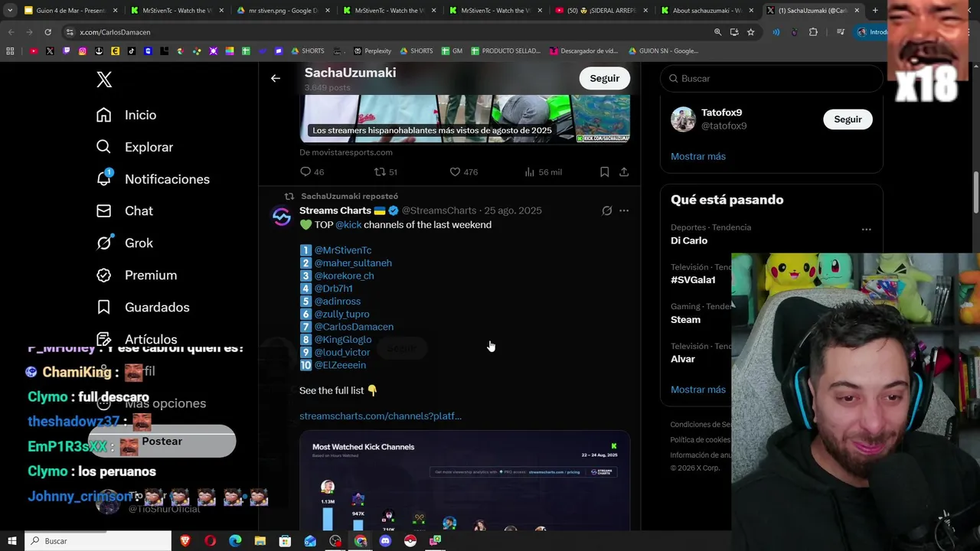The image size is (980, 551).
Task: Click Postear button in the sidebar
Action: point(162,442)
